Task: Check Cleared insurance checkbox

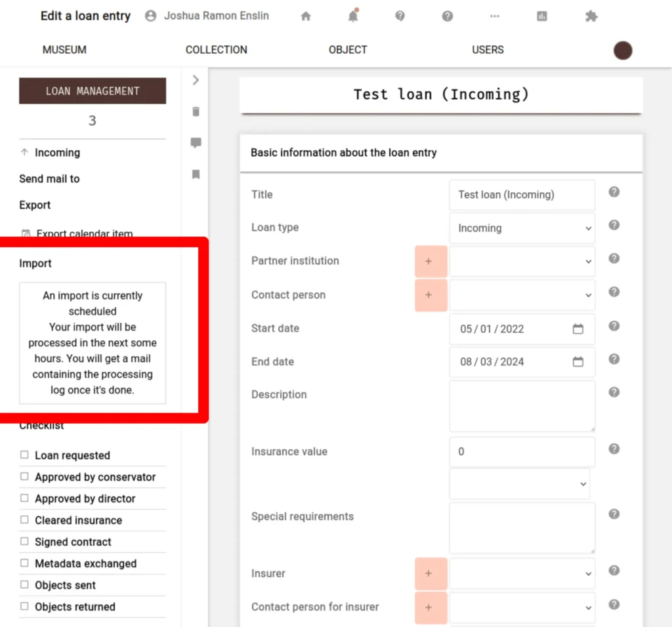Action: click(x=24, y=519)
